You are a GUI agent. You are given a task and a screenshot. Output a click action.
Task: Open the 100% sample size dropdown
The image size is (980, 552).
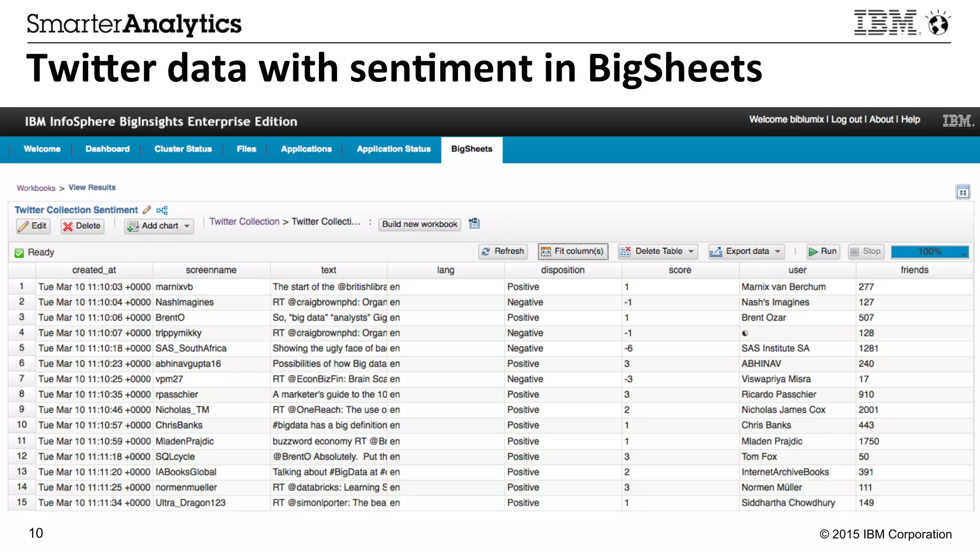pyautogui.click(x=930, y=252)
